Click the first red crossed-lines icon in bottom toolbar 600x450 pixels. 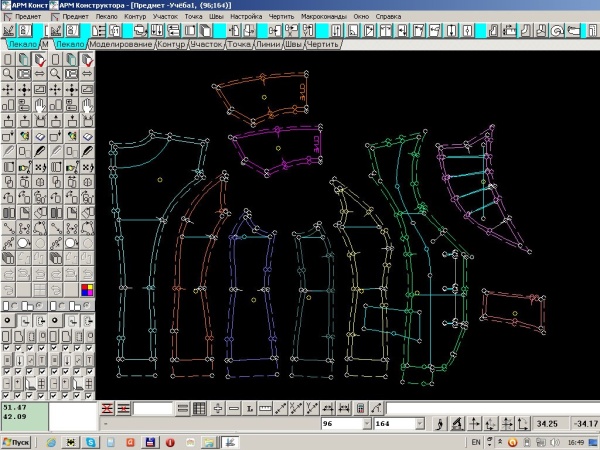pyautogui.click(x=107, y=409)
